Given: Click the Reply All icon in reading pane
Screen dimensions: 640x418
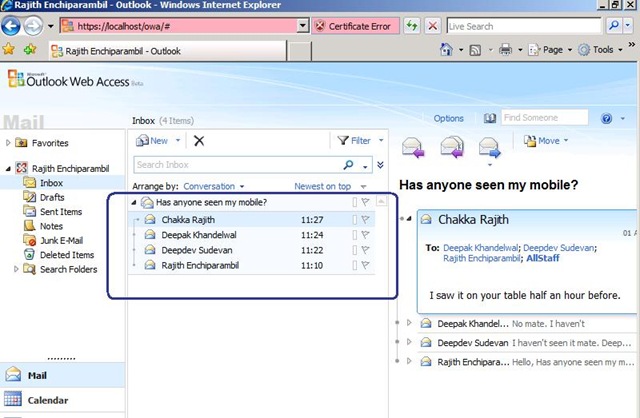Looking at the screenshot, I should [x=452, y=147].
